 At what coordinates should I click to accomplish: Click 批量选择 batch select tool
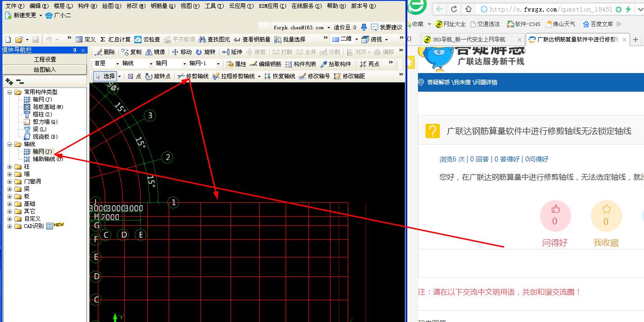click(x=290, y=40)
